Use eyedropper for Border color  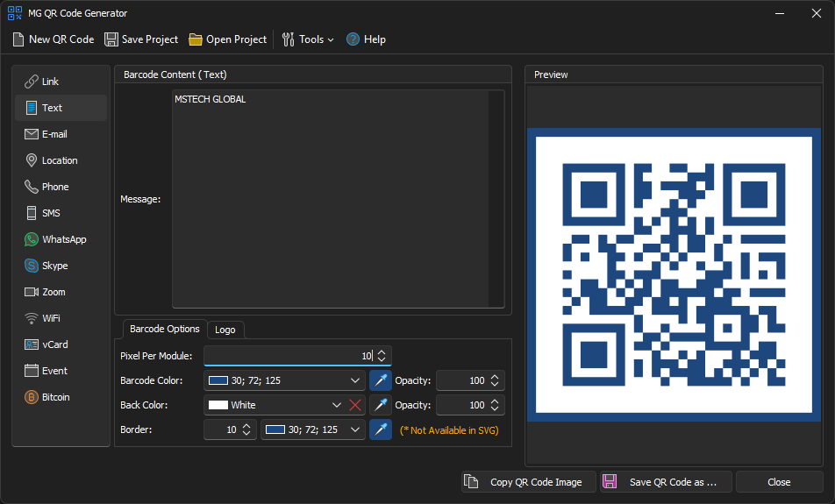pyautogui.click(x=381, y=430)
